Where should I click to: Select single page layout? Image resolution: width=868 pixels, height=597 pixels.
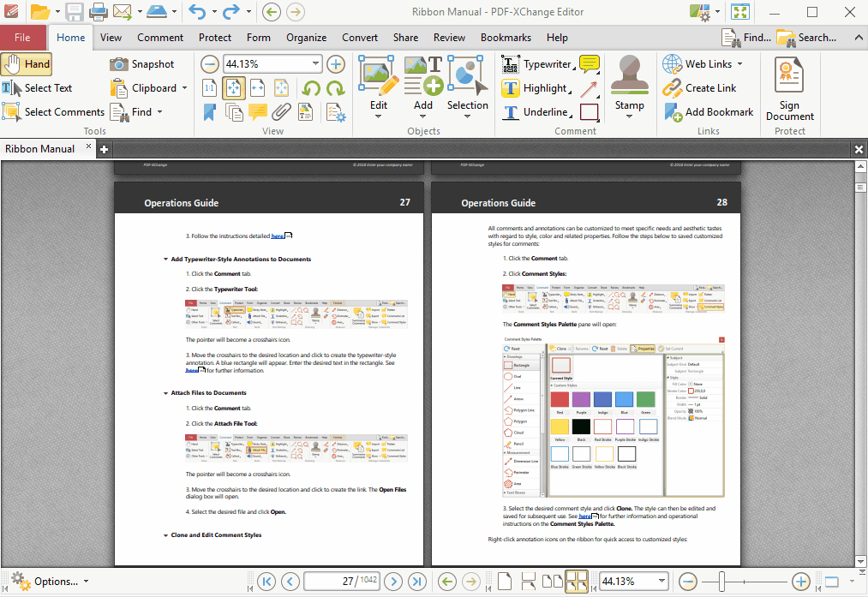click(505, 582)
